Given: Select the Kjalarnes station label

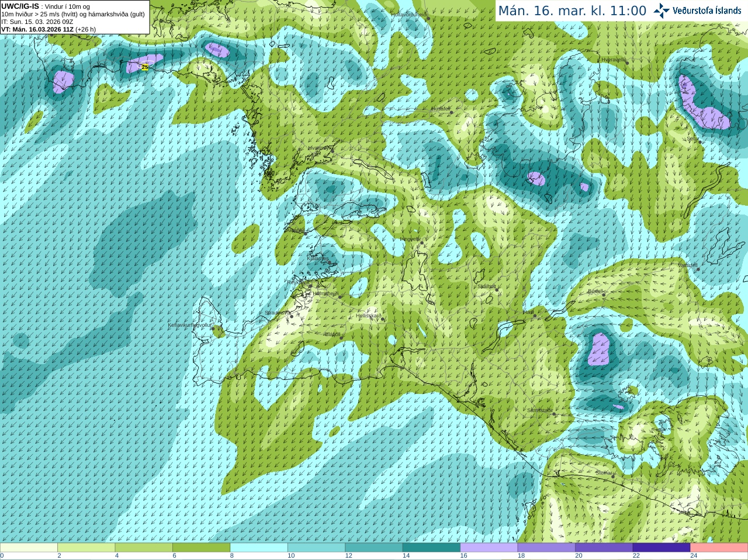Looking at the screenshot, I should [318, 258].
